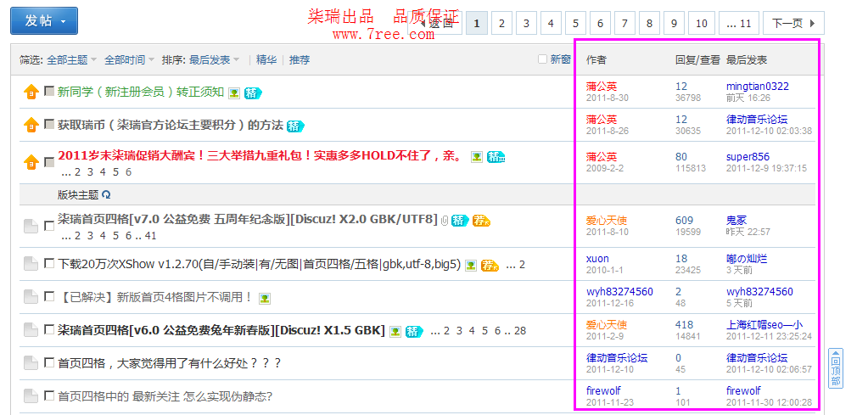Click image icon on XShow v1.2.70 thread
868x415 pixels.
tap(471, 266)
